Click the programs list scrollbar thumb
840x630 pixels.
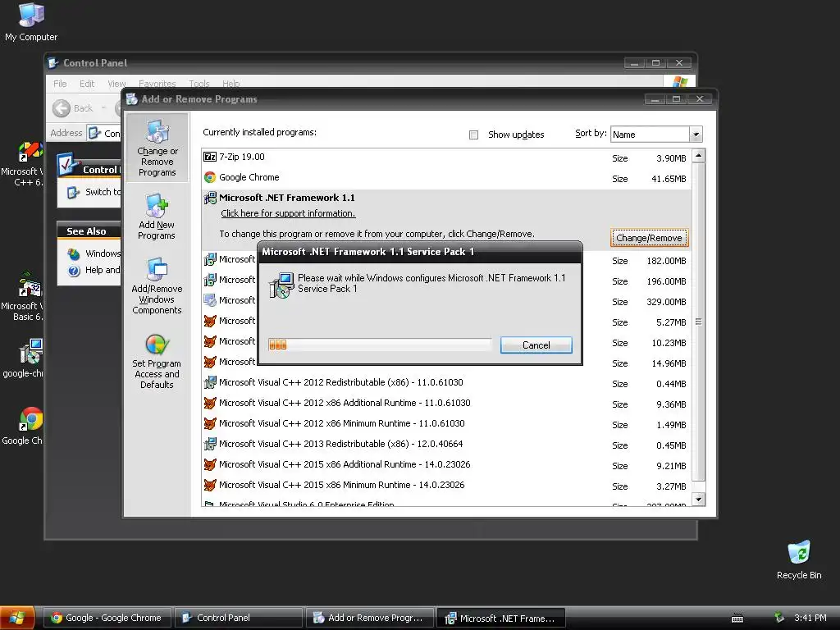click(x=698, y=322)
